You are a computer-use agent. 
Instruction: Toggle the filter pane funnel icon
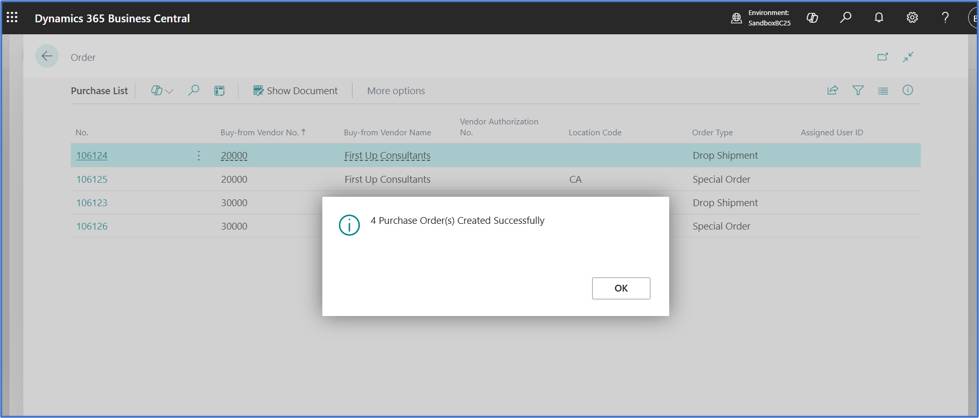pos(858,91)
